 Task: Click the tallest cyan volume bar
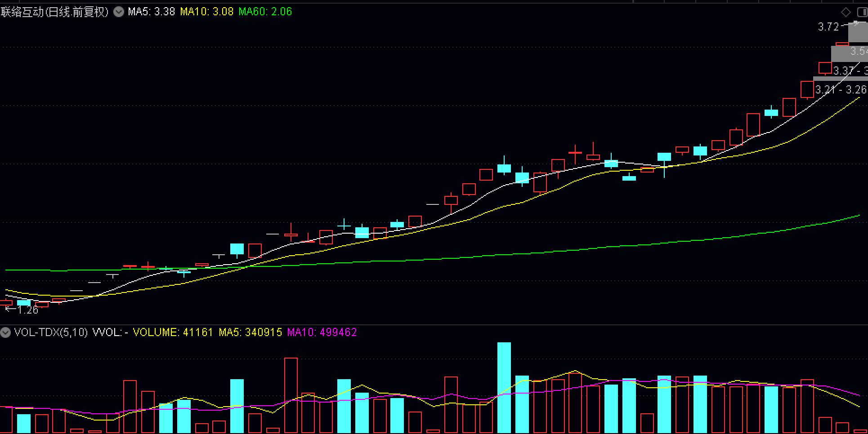click(x=504, y=387)
